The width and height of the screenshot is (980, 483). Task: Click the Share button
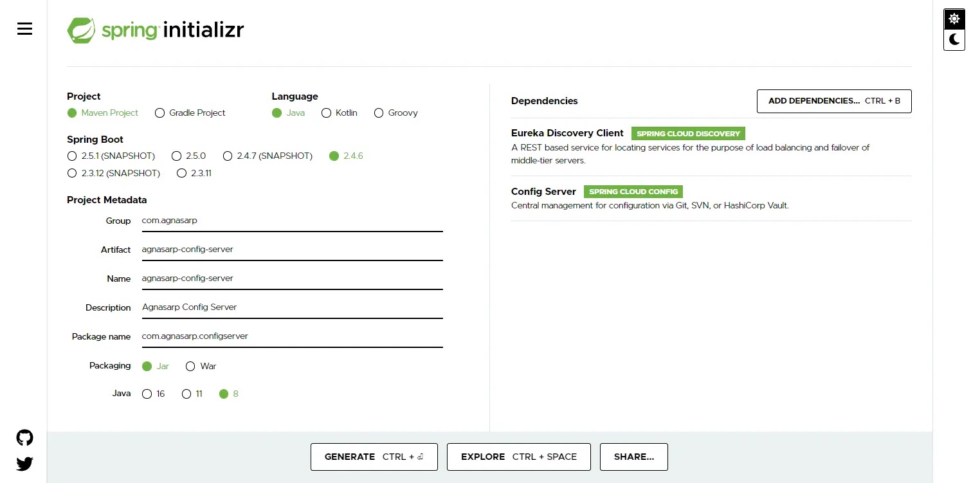point(633,457)
